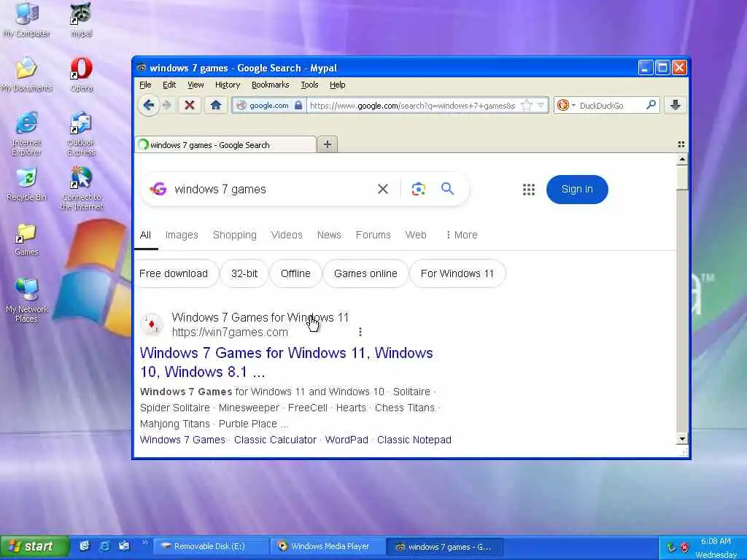Open the Edit menu

[169, 85]
